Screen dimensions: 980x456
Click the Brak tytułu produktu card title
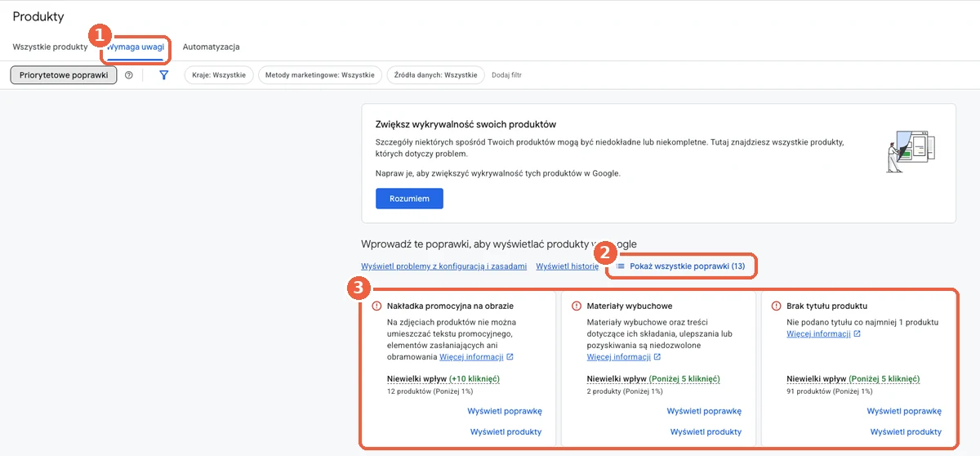point(827,306)
